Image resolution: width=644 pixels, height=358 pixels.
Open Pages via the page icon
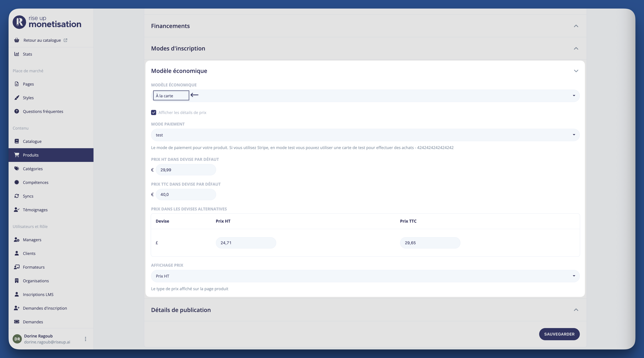click(16, 84)
